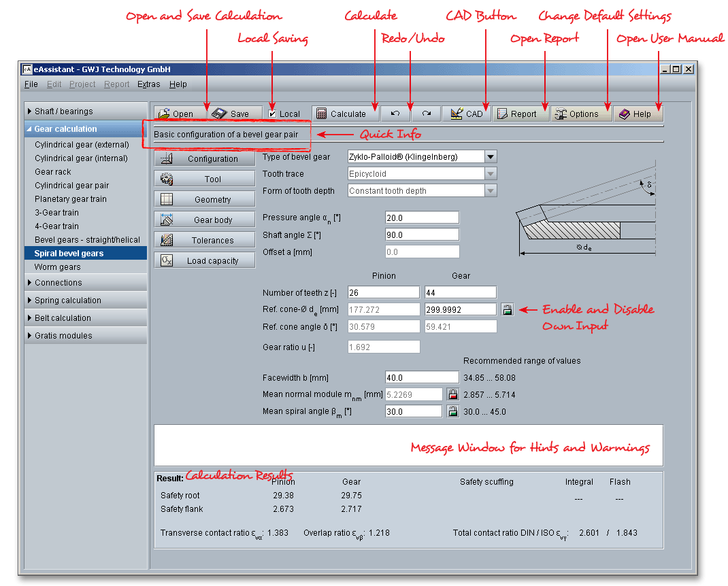Select Worm gears in sidebar
The image size is (728, 586).
tap(58, 267)
